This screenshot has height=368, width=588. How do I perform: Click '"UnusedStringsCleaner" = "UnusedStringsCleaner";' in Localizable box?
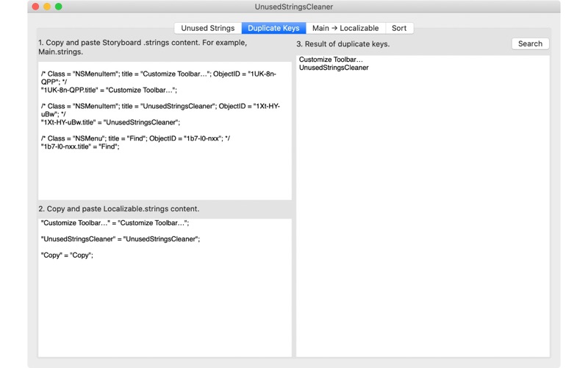[x=120, y=238]
